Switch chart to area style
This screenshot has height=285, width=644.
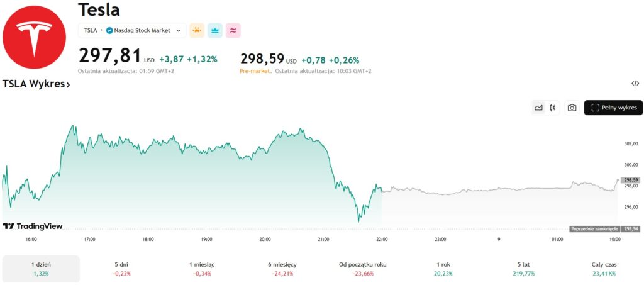[538, 108]
